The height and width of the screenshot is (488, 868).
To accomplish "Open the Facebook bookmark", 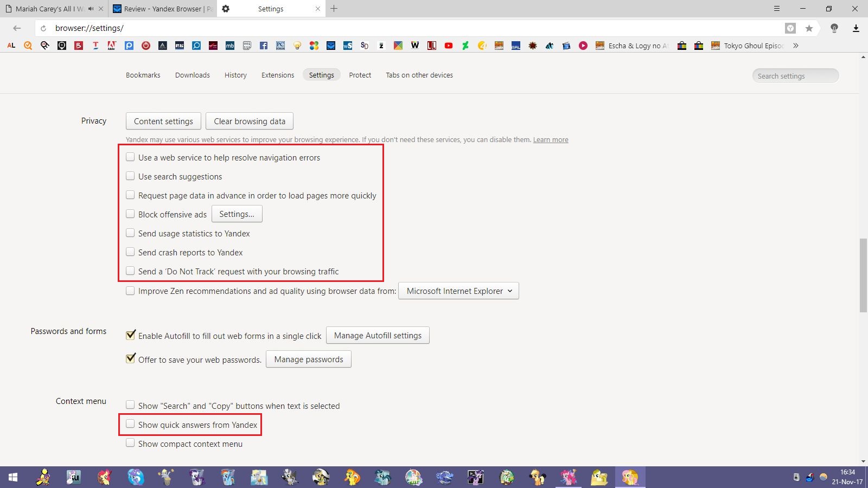I will (264, 46).
